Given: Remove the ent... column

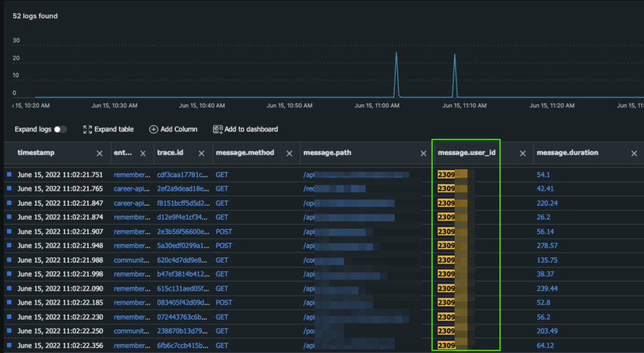Looking at the screenshot, I should point(143,154).
